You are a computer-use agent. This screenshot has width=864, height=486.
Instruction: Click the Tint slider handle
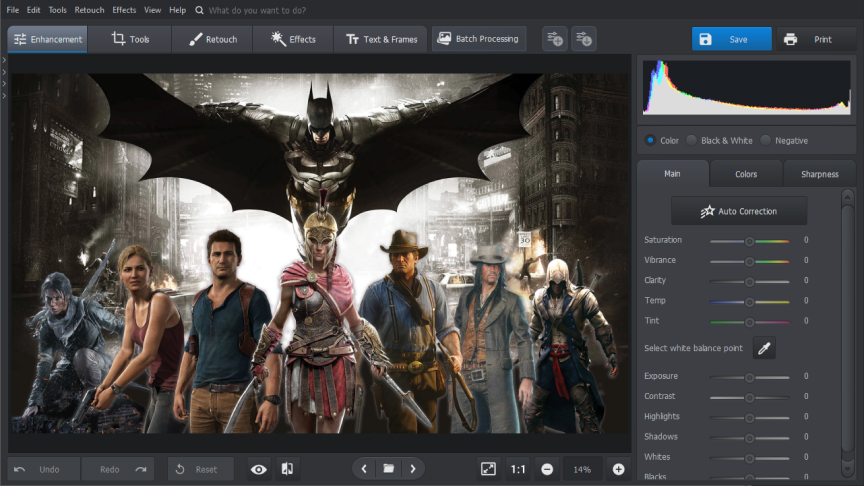click(749, 322)
